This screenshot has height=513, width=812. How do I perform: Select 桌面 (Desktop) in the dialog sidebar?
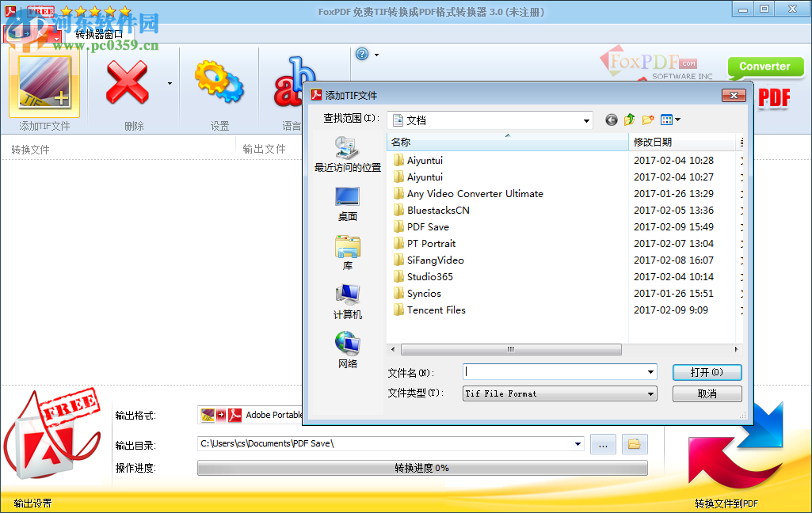(x=347, y=203)
